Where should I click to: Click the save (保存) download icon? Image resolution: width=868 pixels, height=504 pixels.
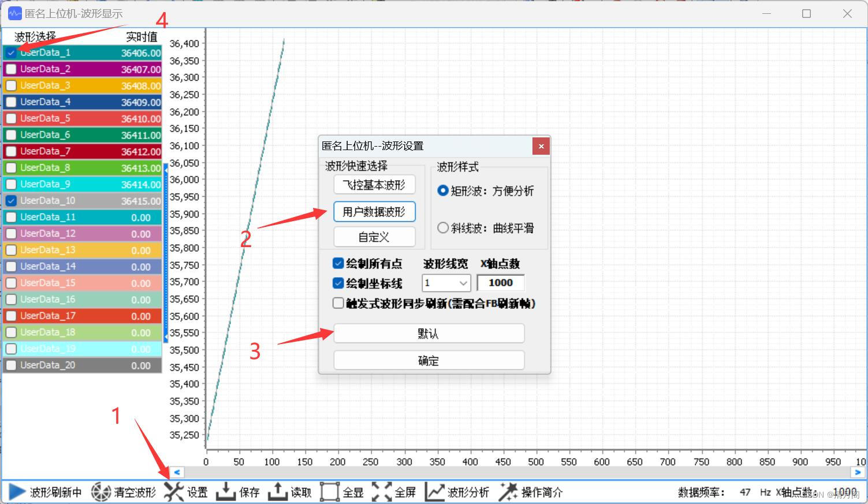pyautogui.click(x=226, y=492)
